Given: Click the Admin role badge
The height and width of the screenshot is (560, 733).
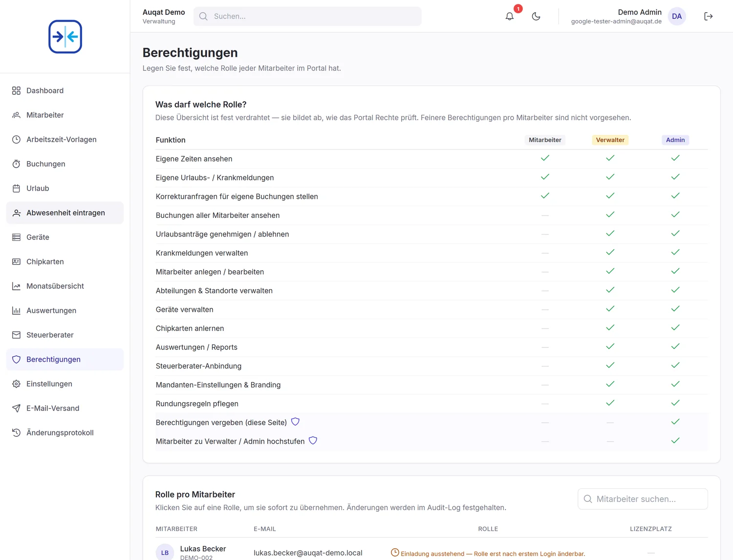Looking at the screenshot, I should point(675,140).
